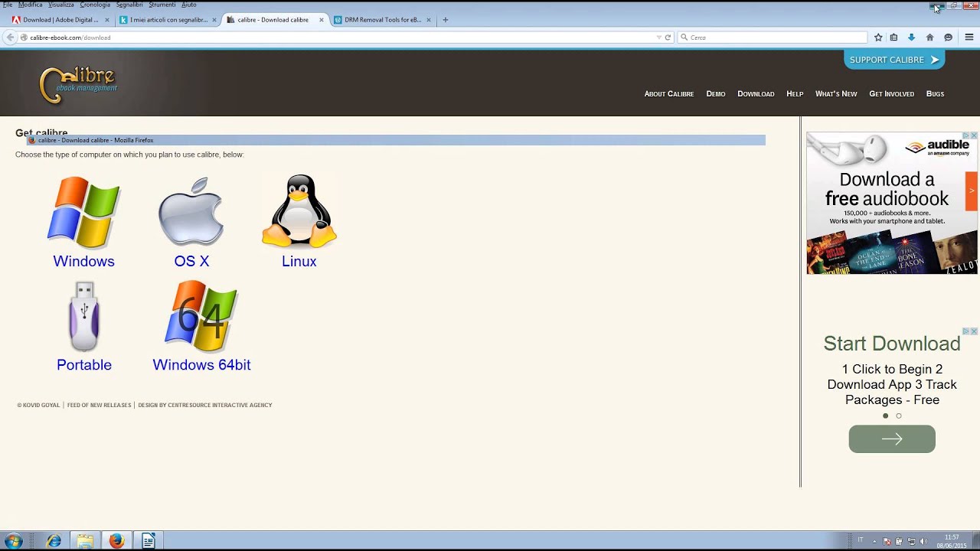Open the Visualizza menu
This screenshot has height=551, width=980.
pos(61,5)
